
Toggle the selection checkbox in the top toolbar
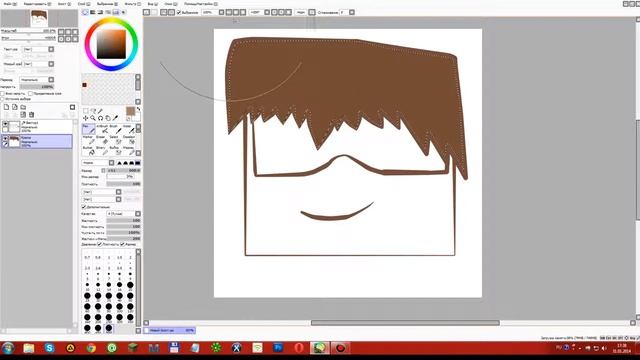(x=179, y=12)
